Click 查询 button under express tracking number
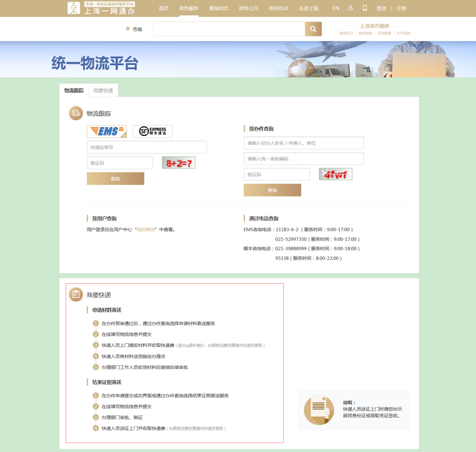The width and height of the screenshot is (476, 452). (115, 179)
